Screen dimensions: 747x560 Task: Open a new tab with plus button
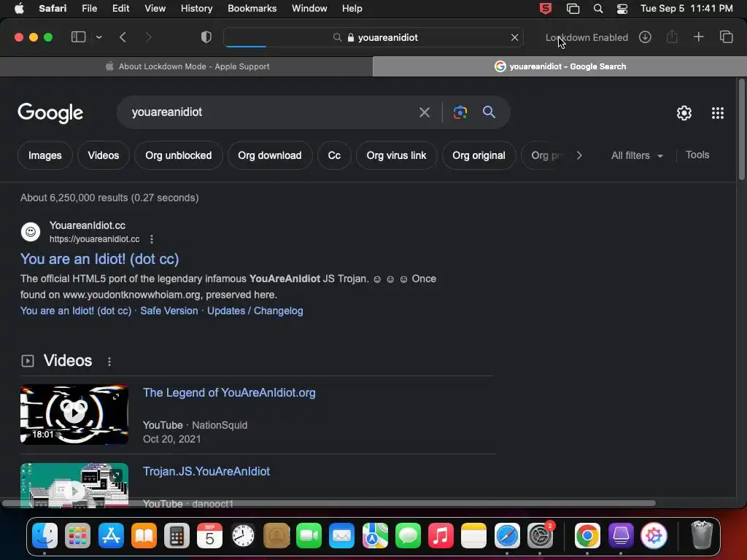(698, 37)
